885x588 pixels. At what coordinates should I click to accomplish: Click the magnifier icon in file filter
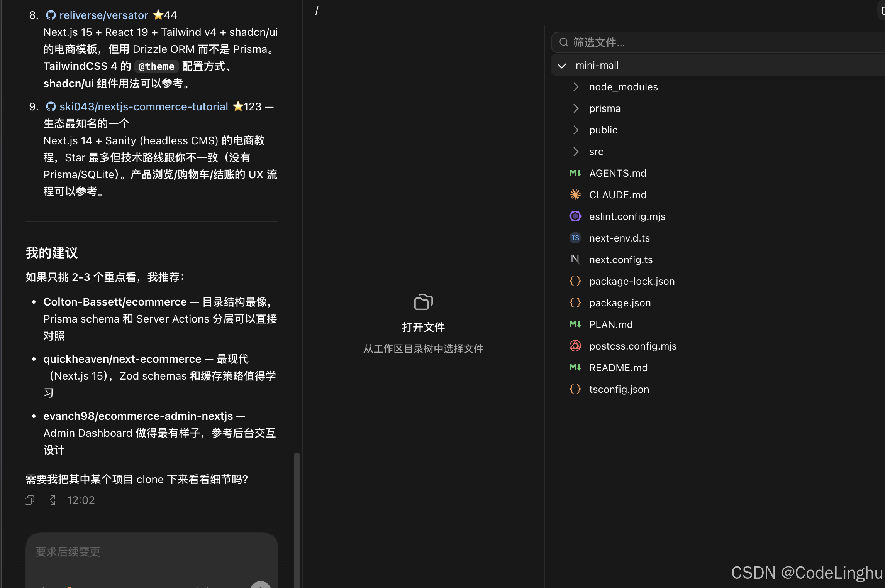pyautogui.click(x=564, y=42)
